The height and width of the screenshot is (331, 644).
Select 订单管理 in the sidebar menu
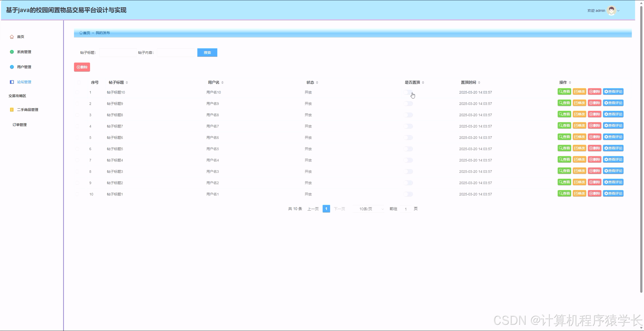pos(20,124)
